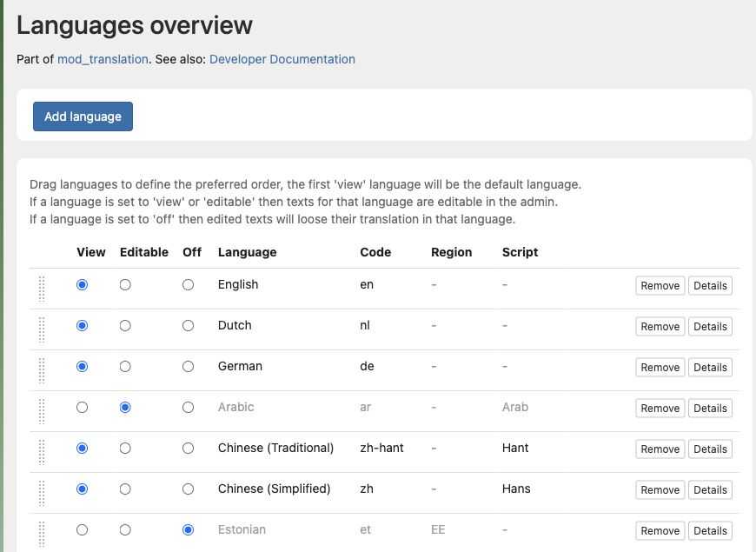Open Details for Chinese (Simplified)

tap(710, 490)
